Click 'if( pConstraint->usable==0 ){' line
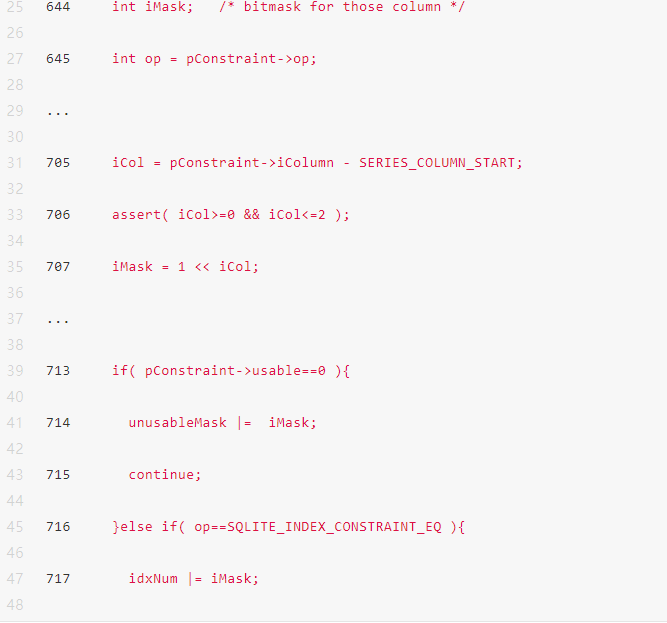Image resolution: width=667 pixels, height=623 pixels. pos(231,371)
